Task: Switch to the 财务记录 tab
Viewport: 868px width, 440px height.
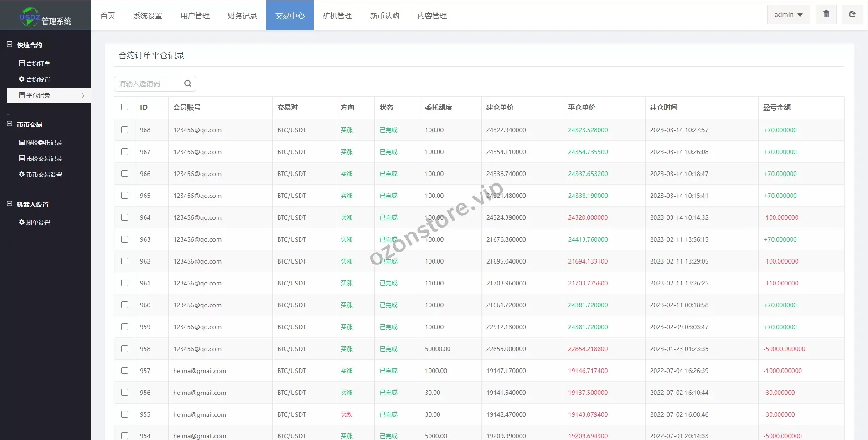Action: (242, 16)
